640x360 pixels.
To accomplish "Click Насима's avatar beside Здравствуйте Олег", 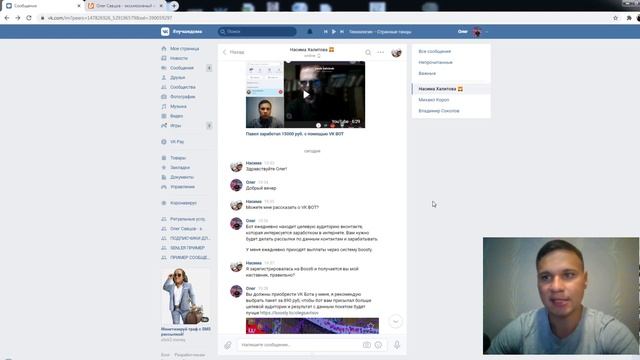I will click(x=236, y=166).
